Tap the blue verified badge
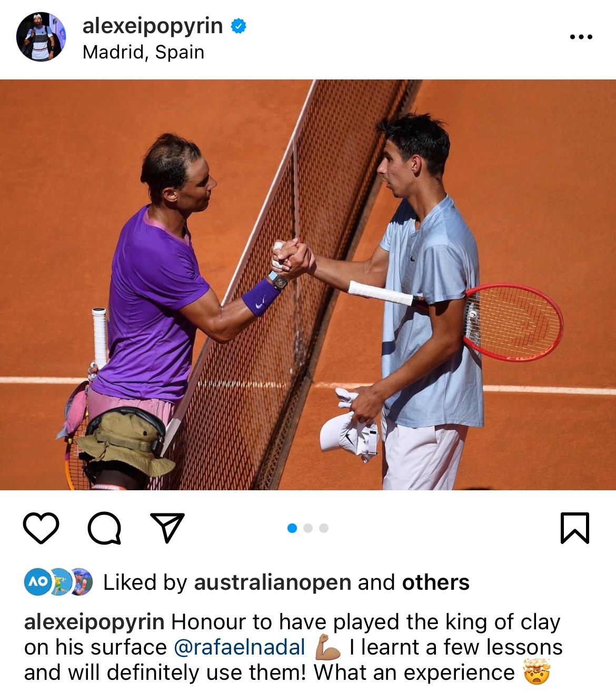 click(x=239, y=26)
